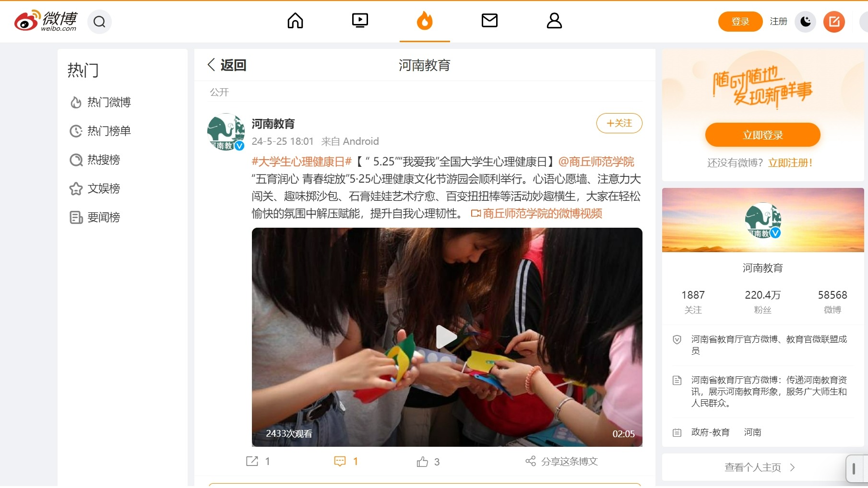The height and width of the screenshot is (488, 868).
Task: Open the video channel icon
Action: [x=360, y=21]
